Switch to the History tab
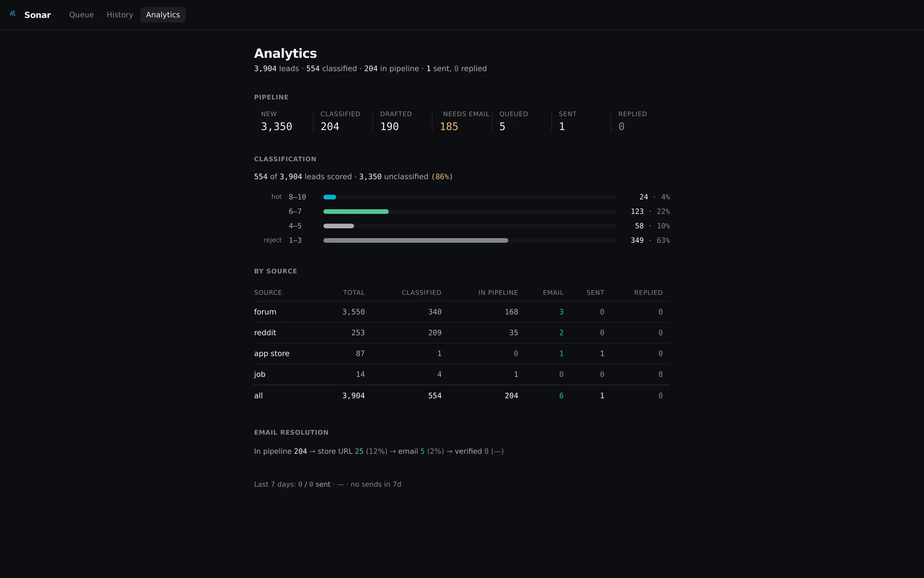This screenshot has height=578, width=924. tap(120, 15)
